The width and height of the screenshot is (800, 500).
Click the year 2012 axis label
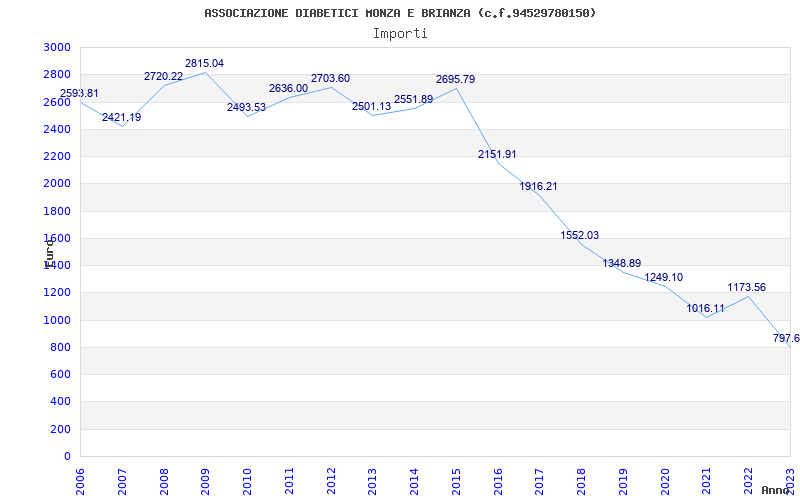[331, 481]
